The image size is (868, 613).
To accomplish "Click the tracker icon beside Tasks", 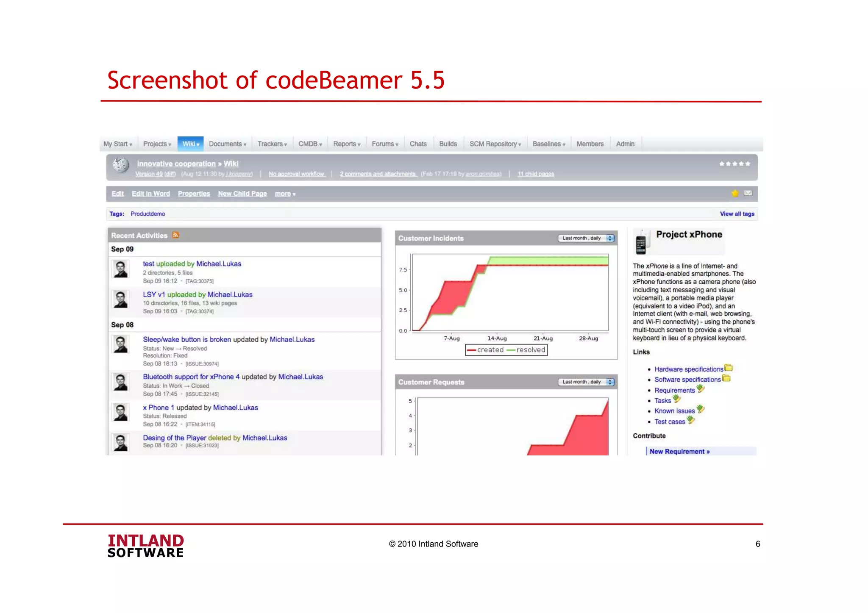I will click(x=677, y=399).
